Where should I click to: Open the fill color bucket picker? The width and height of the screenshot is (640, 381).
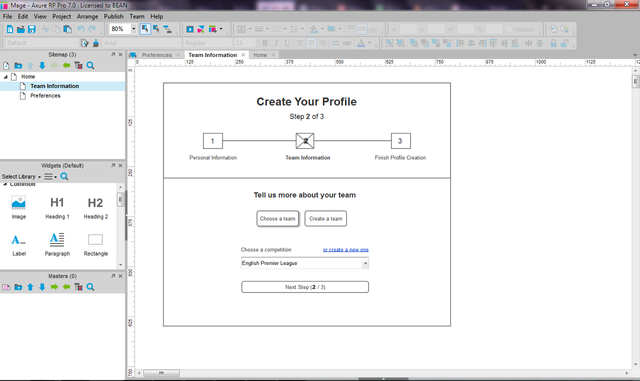coord(313,29)
